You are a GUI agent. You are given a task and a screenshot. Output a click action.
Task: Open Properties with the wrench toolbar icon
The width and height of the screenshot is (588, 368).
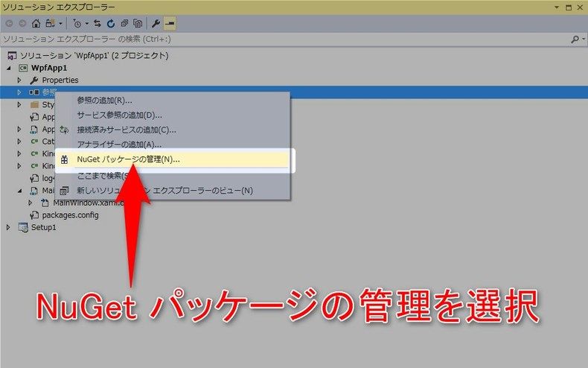coord(156,24)
